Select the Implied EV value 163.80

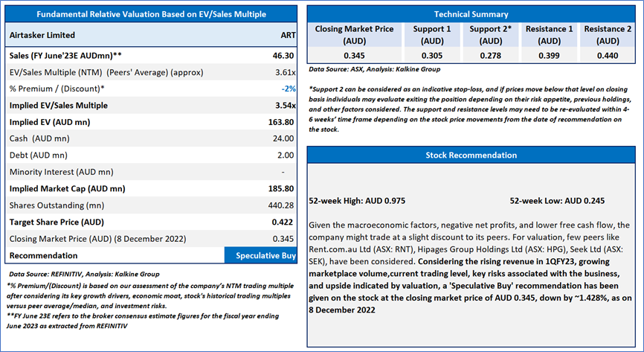click(281, 122)
